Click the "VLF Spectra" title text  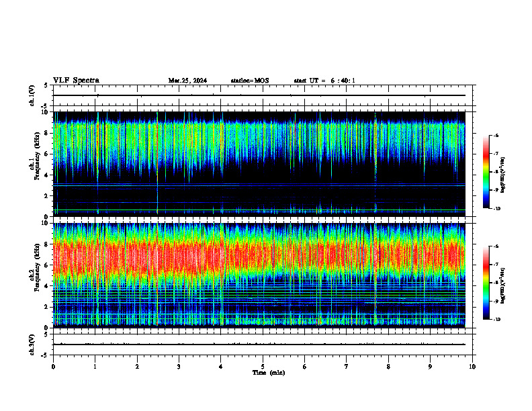76,81
